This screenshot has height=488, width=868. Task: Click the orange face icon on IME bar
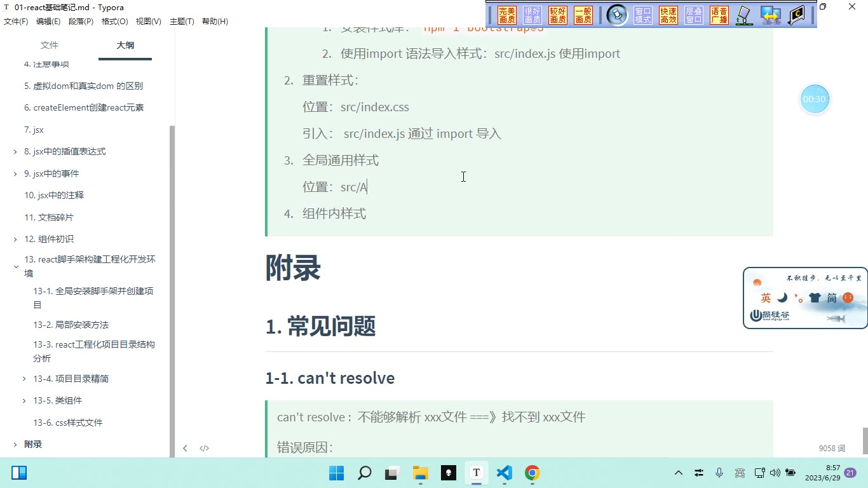pyautogui.click(x=848, y=297)
